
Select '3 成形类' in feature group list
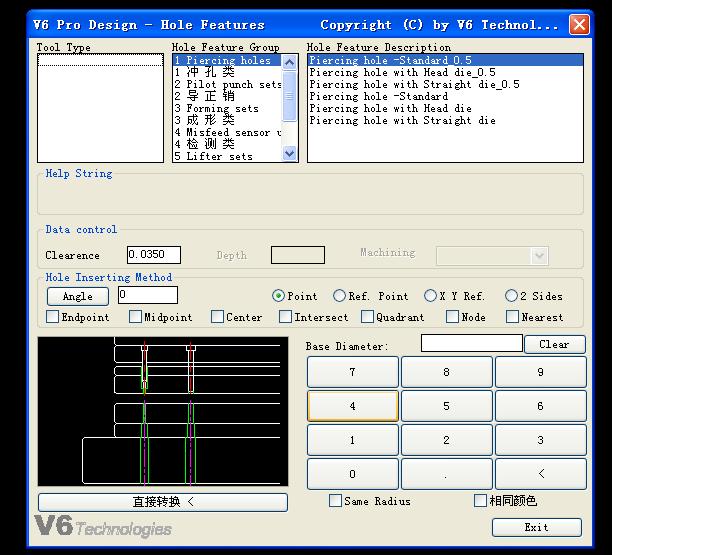pos(227,120)
